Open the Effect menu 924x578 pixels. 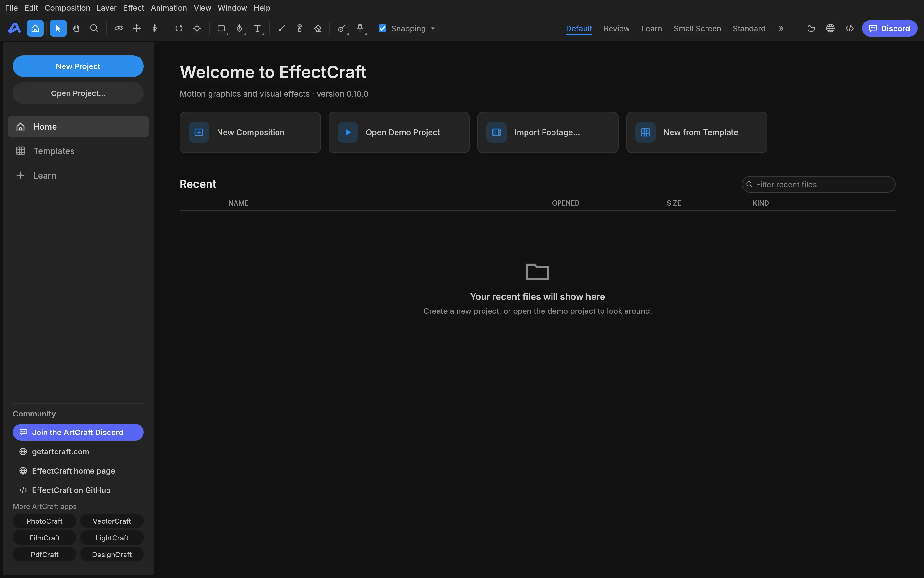coord(134,8)
